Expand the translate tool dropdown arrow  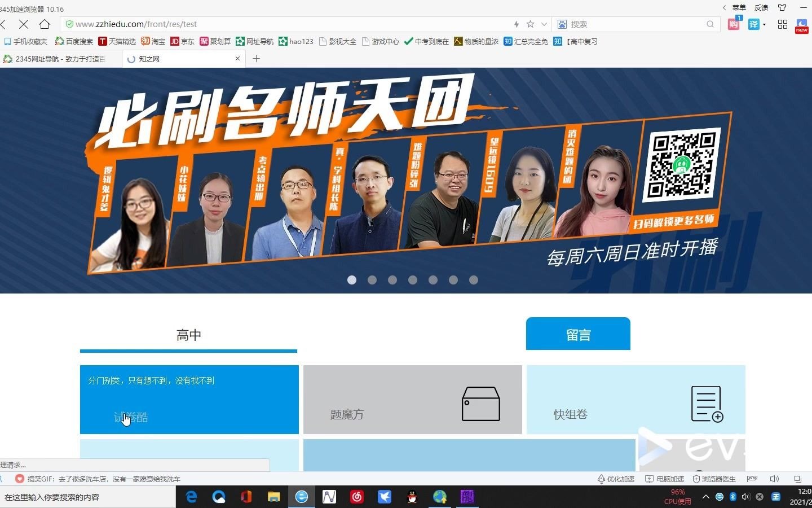pos(764,25)
